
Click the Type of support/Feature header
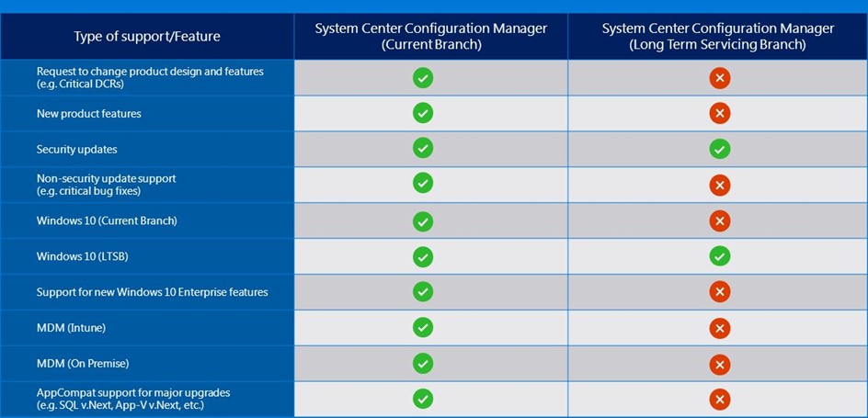[x=147, y=37]
